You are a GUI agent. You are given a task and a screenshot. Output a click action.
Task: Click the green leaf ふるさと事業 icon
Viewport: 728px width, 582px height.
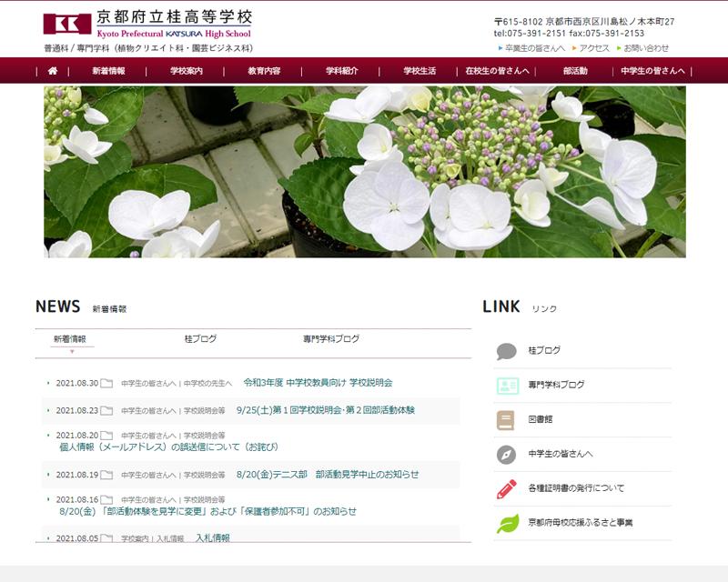[x=507, y=524]
